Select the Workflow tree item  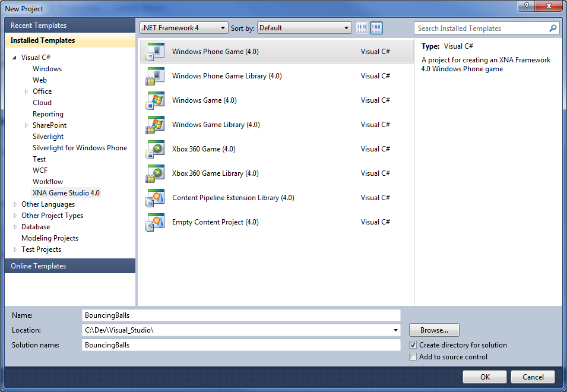tap(47, 182)
